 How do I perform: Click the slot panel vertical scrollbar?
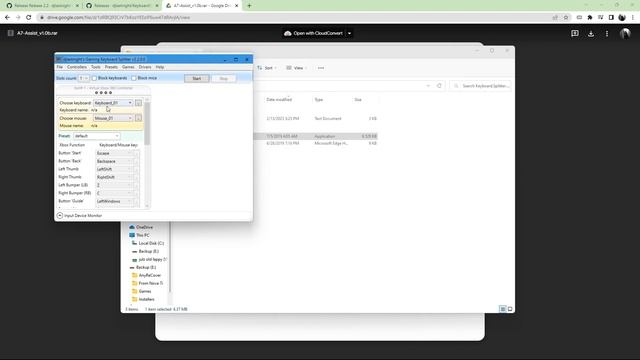(147, 123)
